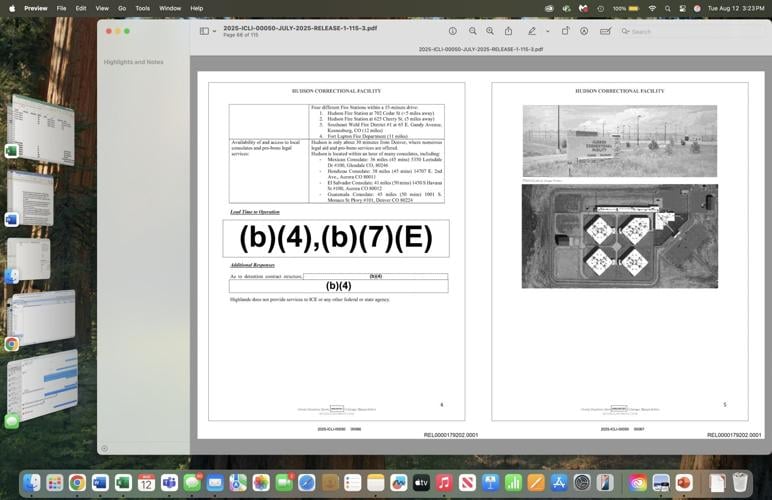The height and width of the screenshot is (500, 772).
Task: Show the PDF info inspector
Action: click(452, 31)
